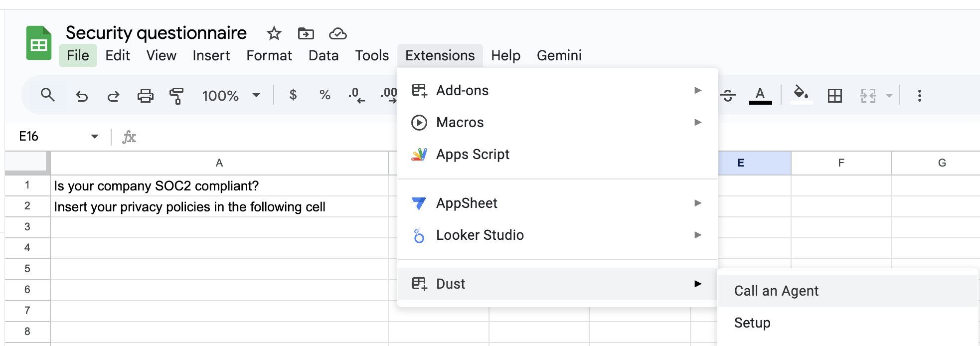The width and height of the screenshot is (980, 346).
Task: Open more toolbar options three dots
Action: (x=920, y=95)
